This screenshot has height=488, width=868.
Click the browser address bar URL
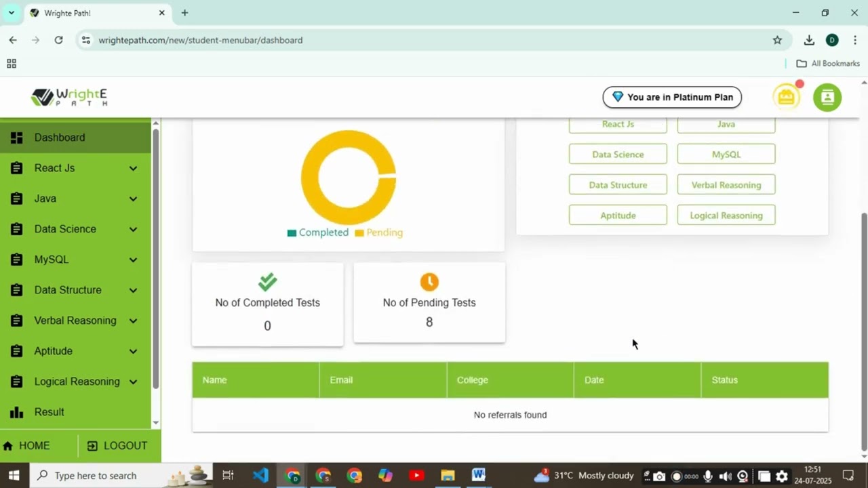[x=201, y=40]
